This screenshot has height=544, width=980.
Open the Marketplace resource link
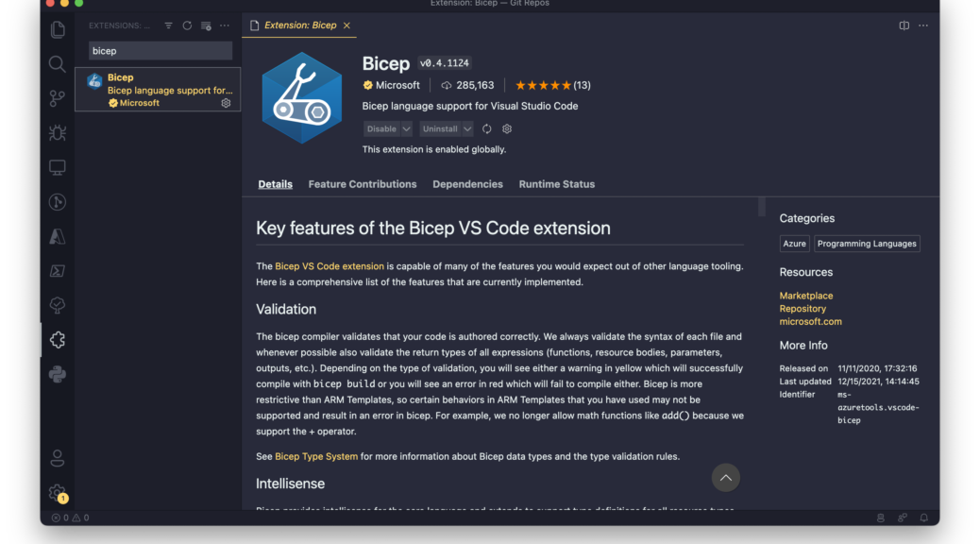pyautogui.click(x=805, y=296)
